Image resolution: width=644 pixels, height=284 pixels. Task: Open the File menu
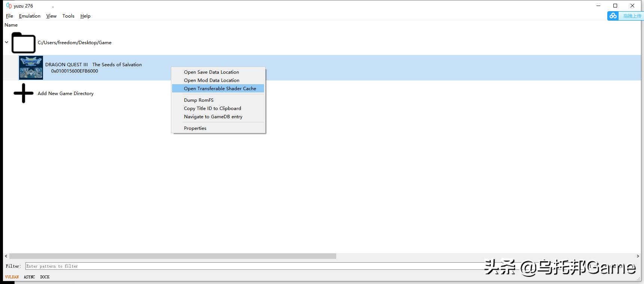pos(9,16)
